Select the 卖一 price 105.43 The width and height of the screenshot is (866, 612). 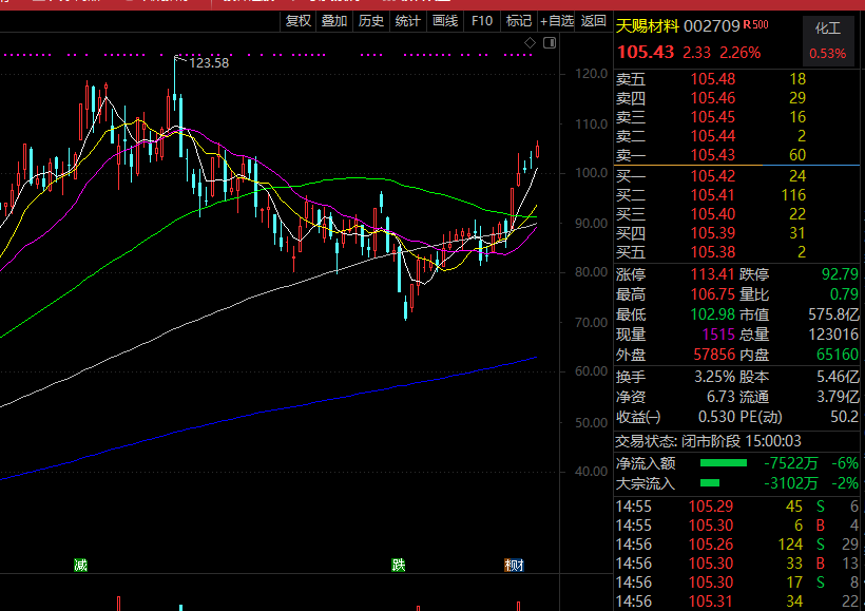713,155
